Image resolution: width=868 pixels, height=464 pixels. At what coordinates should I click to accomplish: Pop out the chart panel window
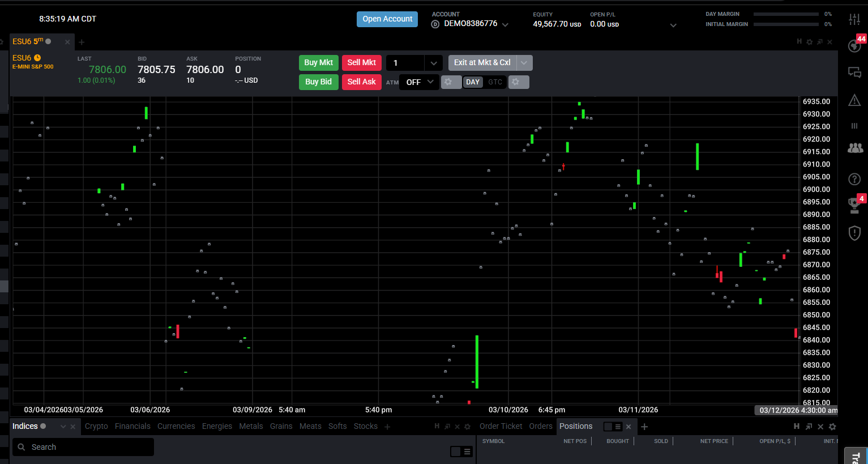click(820, 42)
